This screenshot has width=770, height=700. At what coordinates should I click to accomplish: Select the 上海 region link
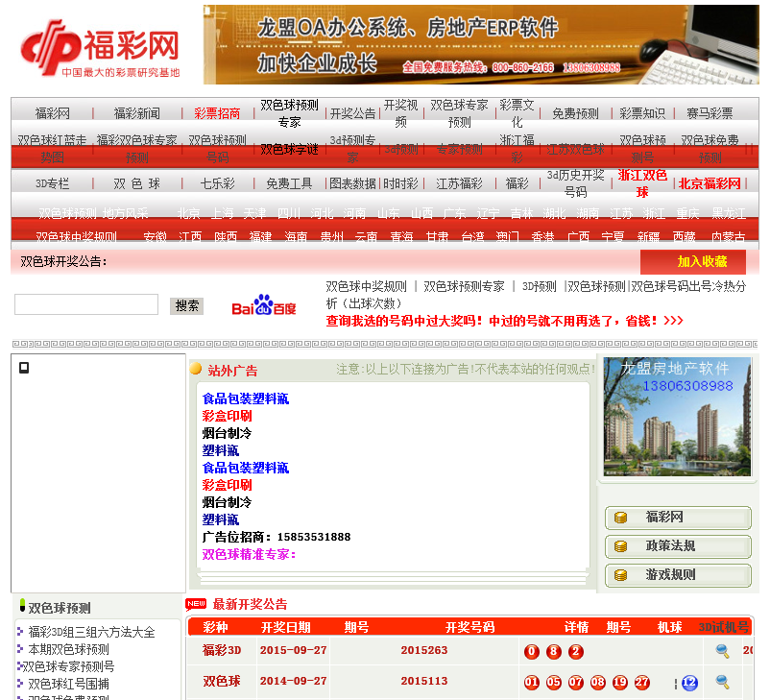(x=223, y=213)
